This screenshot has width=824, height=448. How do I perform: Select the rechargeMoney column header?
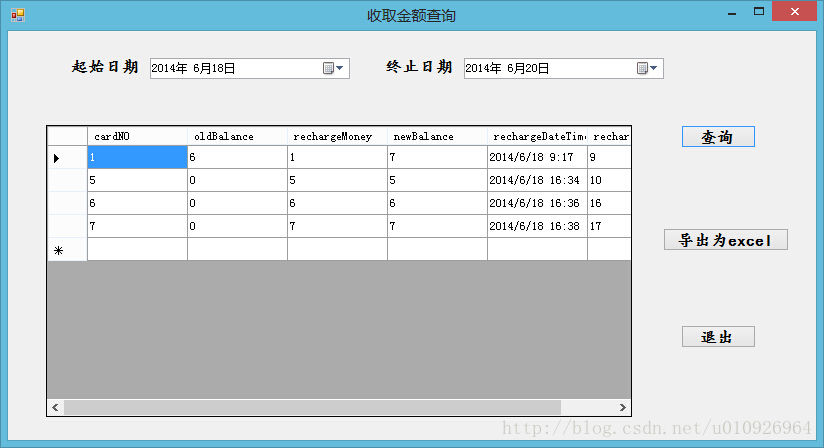coord(337,136)
